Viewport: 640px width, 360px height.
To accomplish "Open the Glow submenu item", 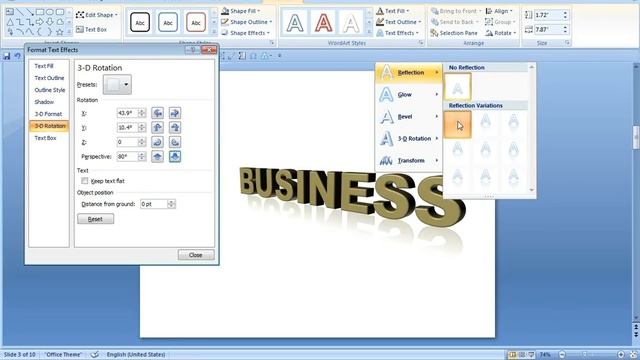I will pyautogui.click(x=409, y=95).
